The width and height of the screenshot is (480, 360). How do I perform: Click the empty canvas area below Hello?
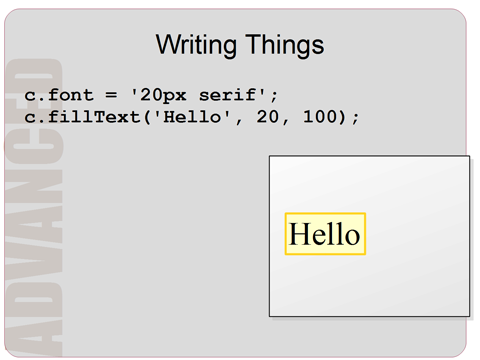point(369,285)
